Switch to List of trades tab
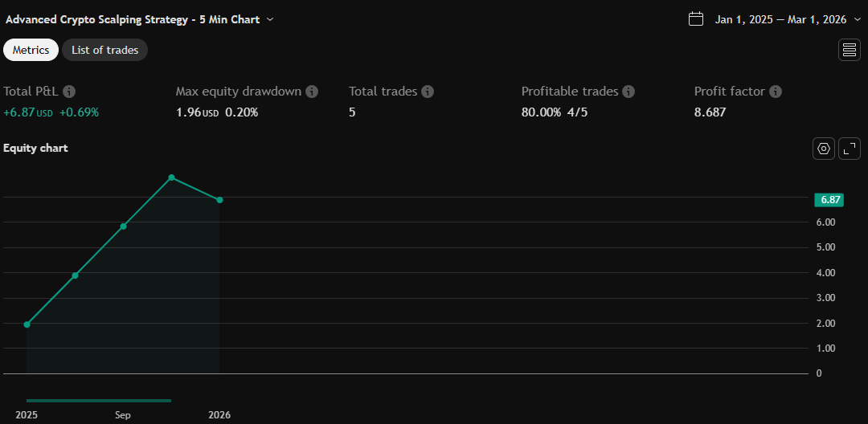 [x=104, y=50]
